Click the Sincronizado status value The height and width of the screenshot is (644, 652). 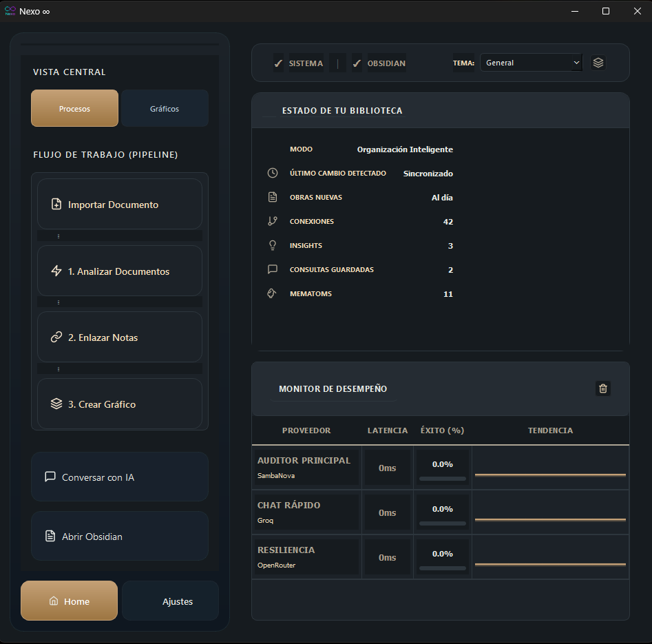pyautogui.click(x=428, y=174)
